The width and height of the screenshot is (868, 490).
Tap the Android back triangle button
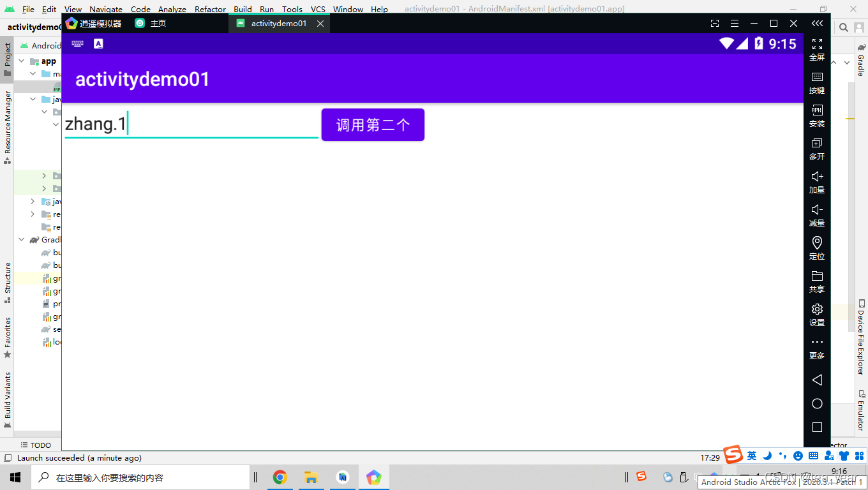click(817, 380)
